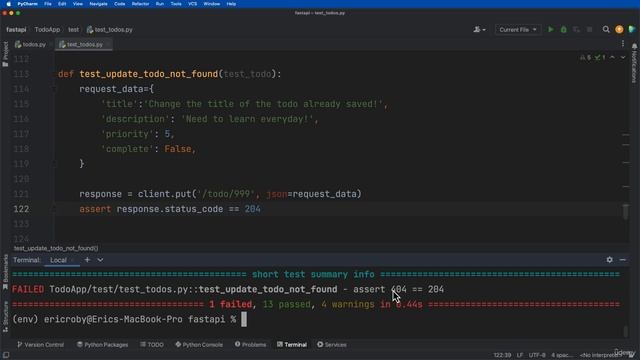Start debugging with the bug icon
The width and height of the screenshot is (640, 360).
click(x=563, y=29)
